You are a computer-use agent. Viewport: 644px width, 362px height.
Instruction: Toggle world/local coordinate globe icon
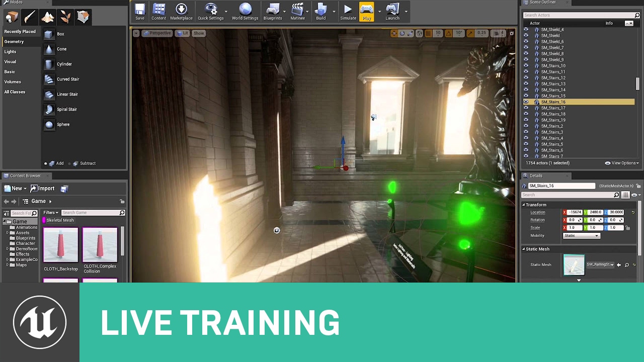pyautogui.click(x=419, y=33)
